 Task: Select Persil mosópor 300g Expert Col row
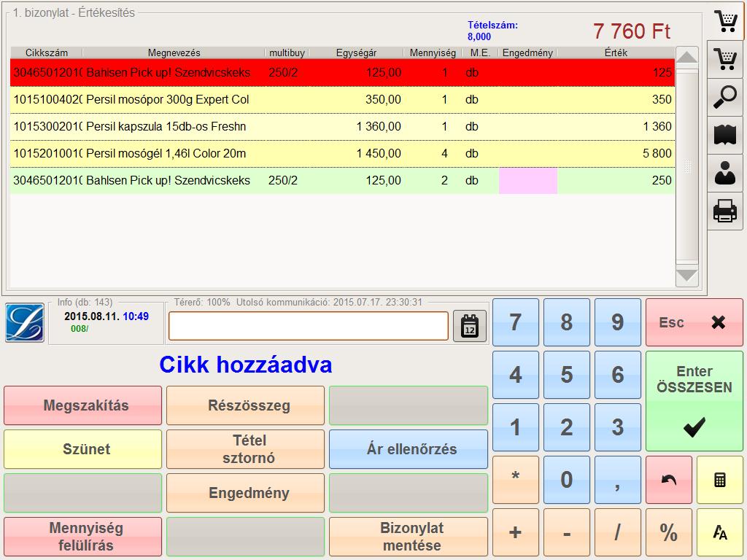(x=343, y=99)
